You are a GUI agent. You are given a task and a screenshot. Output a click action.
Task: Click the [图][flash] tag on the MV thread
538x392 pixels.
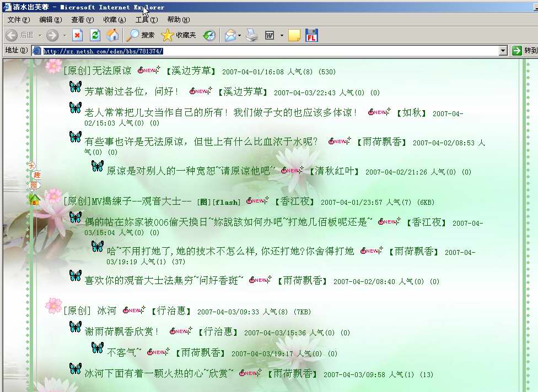click(x=219, y=202)
